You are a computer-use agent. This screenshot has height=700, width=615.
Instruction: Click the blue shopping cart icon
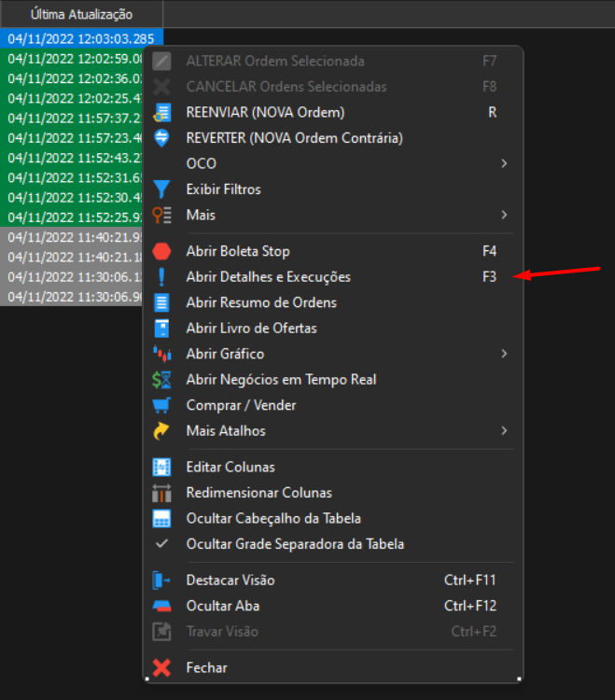[x=161, y=405]
